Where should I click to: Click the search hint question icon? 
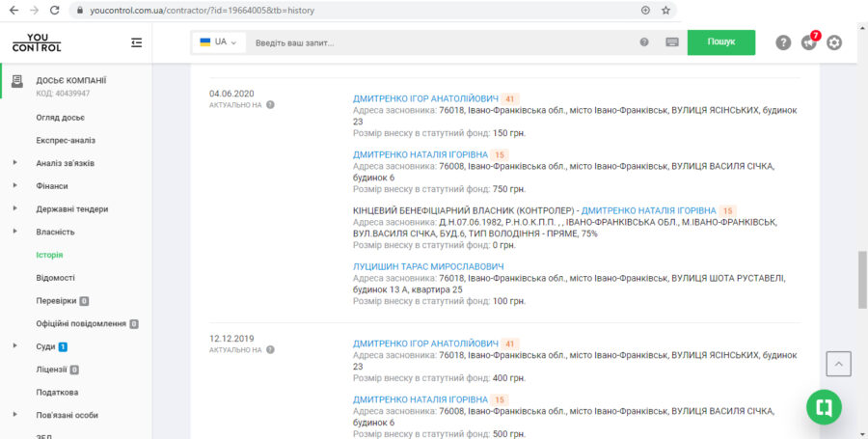point(644,42)
